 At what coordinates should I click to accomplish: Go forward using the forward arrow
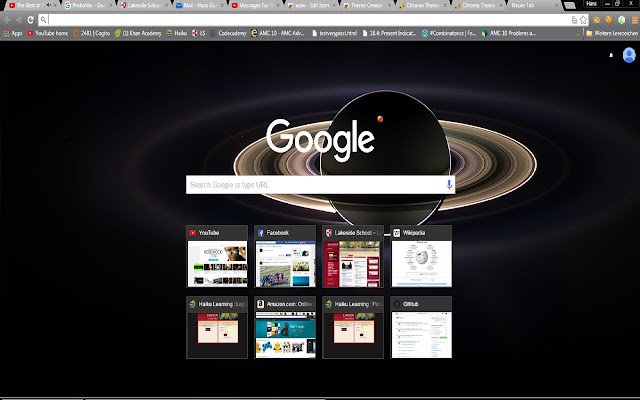pos(19,19)
